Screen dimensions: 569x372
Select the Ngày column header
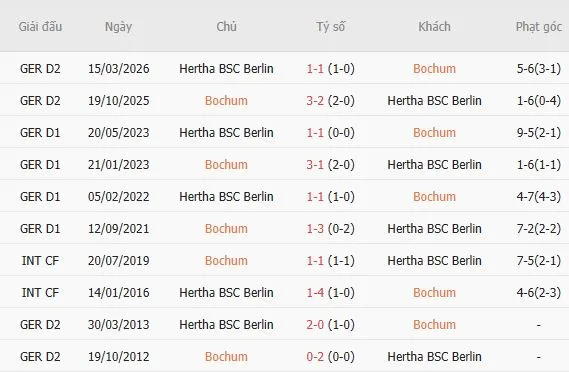click(118, 27)
